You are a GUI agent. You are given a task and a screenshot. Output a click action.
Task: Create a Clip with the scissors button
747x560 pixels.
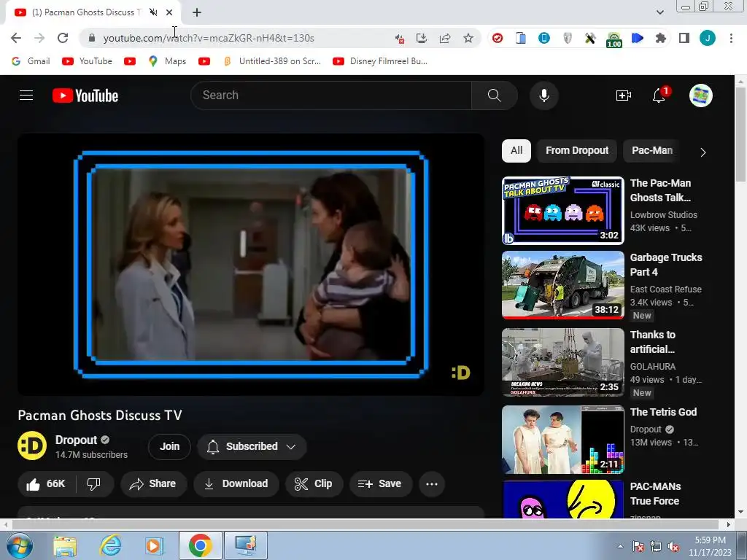click(x=314, y=484)
